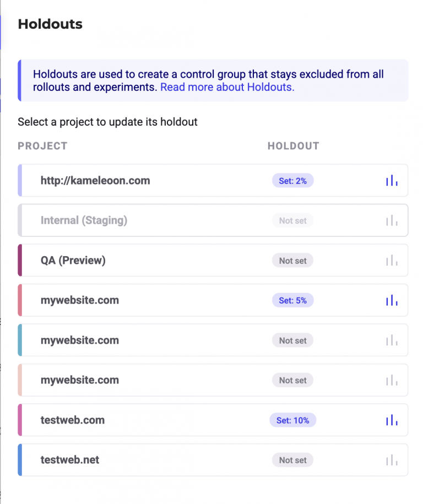Open the "Read more about Holdouts" link
The width and height of the screenshot is (423, 504).
coord(227,87)
